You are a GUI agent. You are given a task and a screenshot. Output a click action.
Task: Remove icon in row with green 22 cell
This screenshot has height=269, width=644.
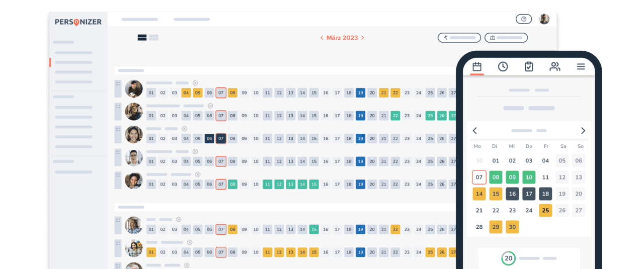point(210,106)
